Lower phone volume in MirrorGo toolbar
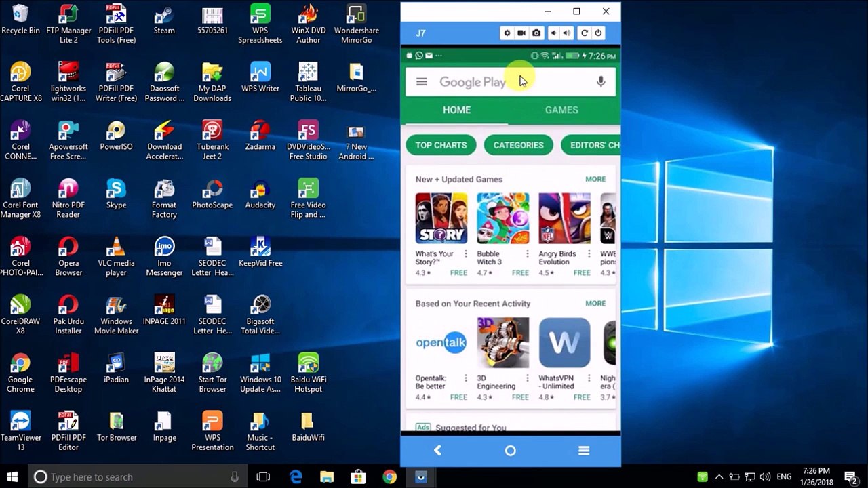Image resolution: width=868 pixels, height=488 pixels. 553,33
